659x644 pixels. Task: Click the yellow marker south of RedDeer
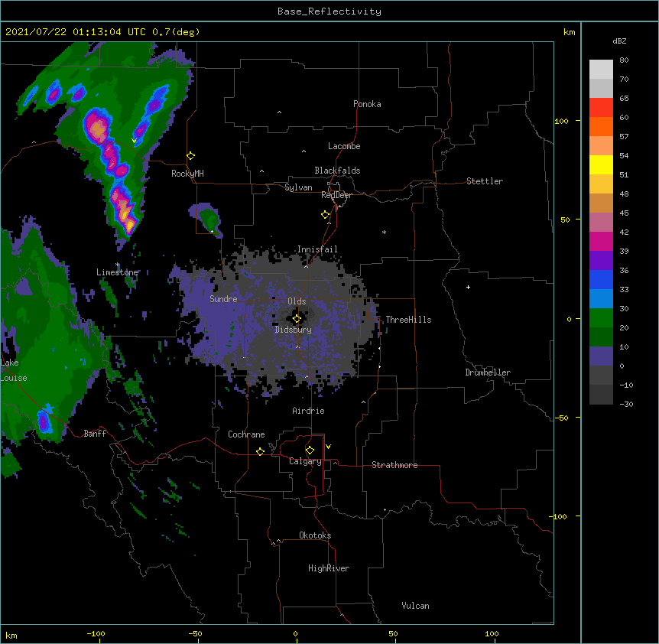[x=325, y=215]
